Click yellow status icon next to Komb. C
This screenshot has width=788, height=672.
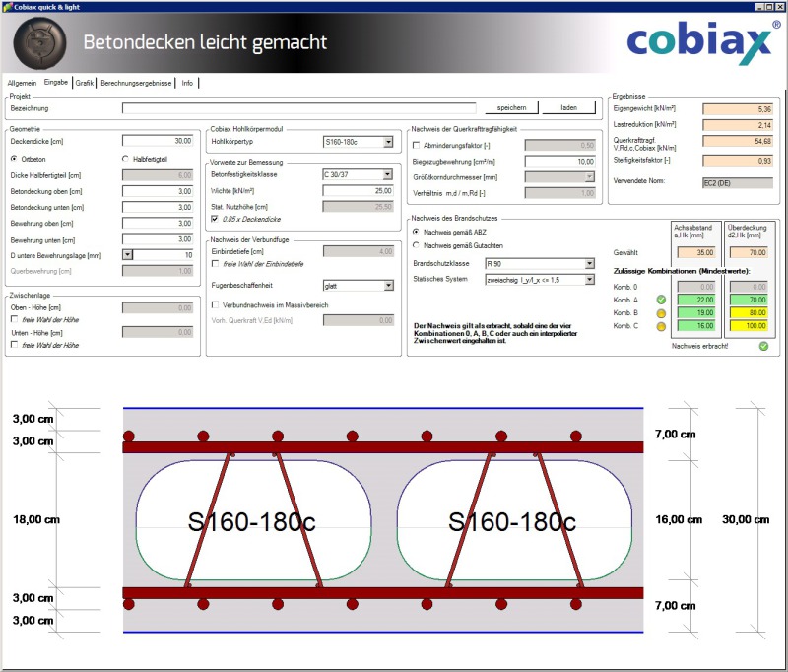661,326
